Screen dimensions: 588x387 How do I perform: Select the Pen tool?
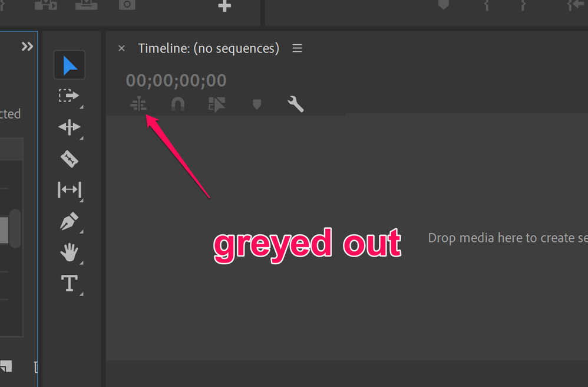pyautogui.click(x=70, y=221)
